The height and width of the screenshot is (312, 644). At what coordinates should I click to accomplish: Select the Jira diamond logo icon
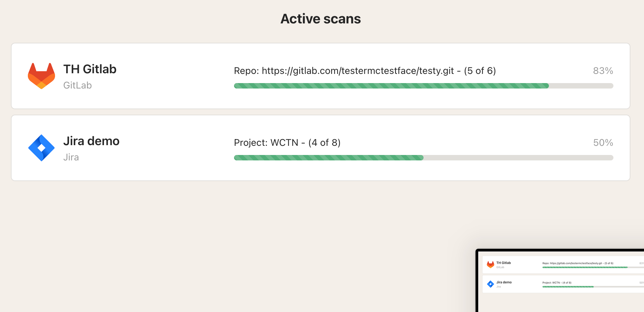click(42, 147)
